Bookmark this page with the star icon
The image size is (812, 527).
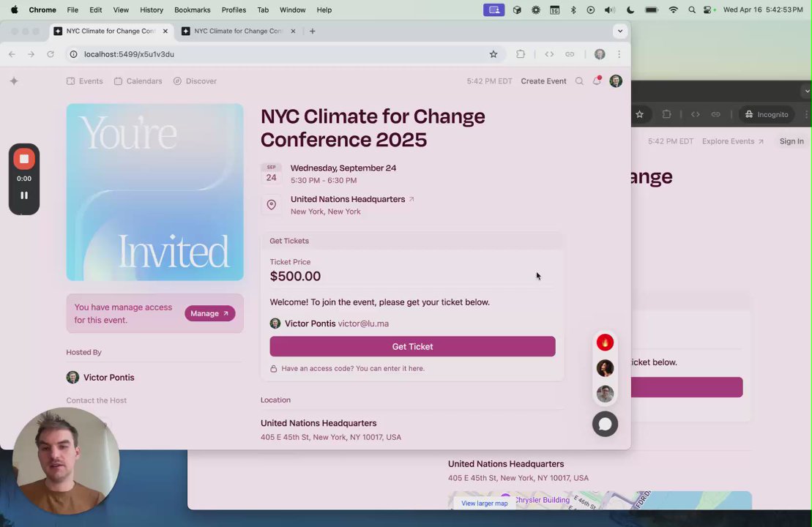493,54
